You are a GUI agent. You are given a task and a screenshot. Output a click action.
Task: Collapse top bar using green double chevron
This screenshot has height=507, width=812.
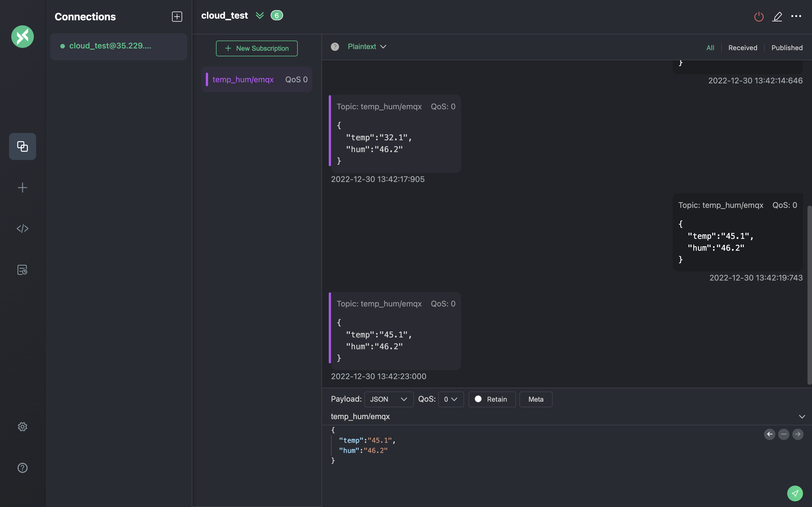click(x=260, y=15)
